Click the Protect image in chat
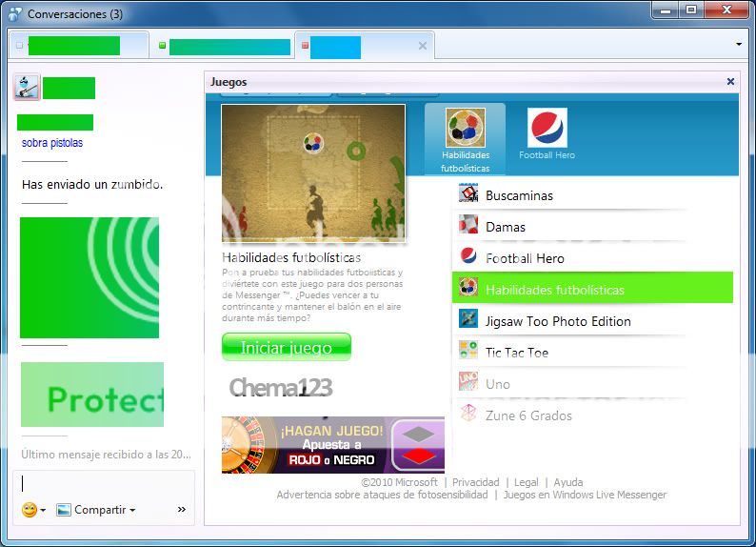The height and width of the screenshot is (547, 756). [92, 395]
